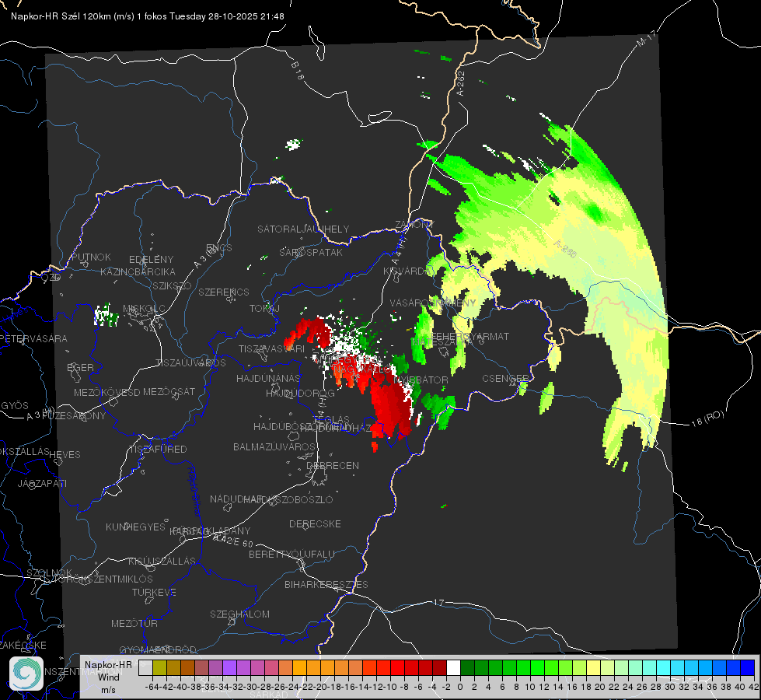
Task: Click the HAJDÚNÁNÁS city label
Action: point(268,378)
